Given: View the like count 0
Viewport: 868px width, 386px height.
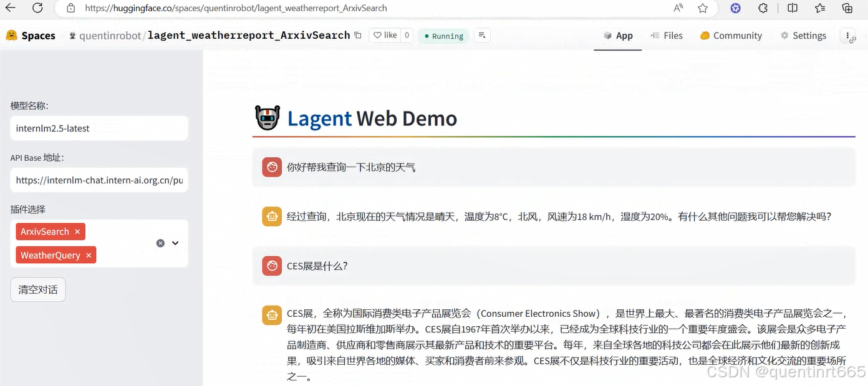Looking at the screenshot, I should [x=407, y=36].
